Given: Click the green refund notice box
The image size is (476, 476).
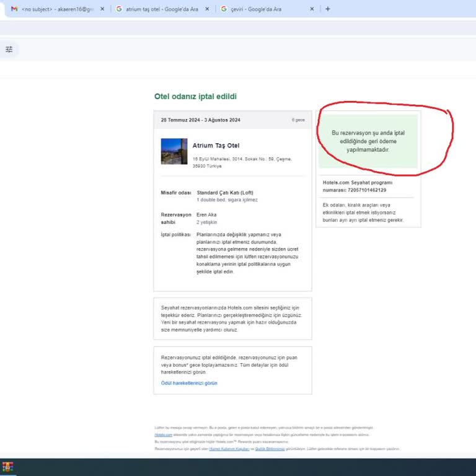Looking at the screenshot, I should 368,141.
